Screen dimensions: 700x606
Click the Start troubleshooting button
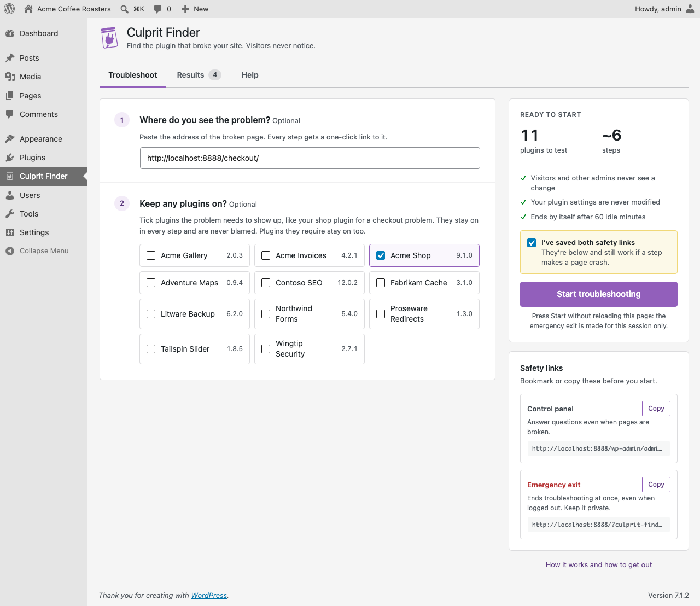(x=599, y=294)
